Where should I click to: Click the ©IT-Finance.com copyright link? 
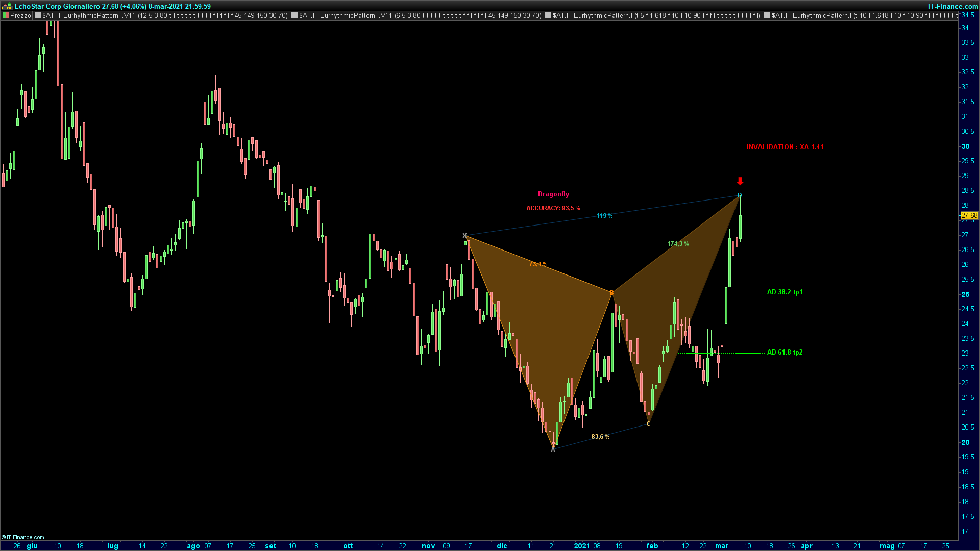tap(23, 537)
